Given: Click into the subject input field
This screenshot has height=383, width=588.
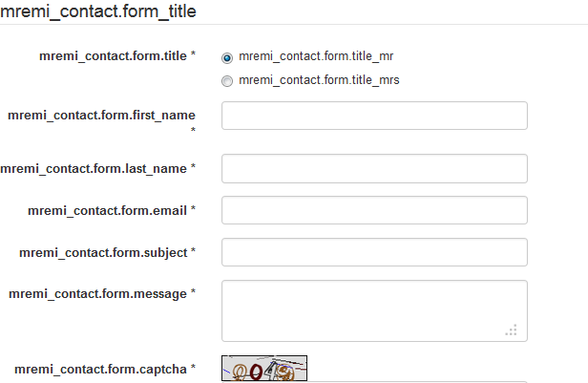Looking at the screenshot, I should click(x=374, y=252).
